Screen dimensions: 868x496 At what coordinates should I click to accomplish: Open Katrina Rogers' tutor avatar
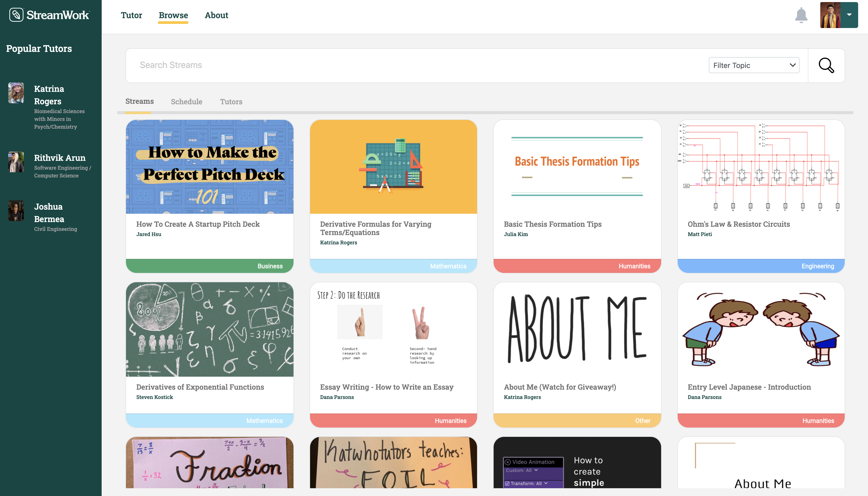(16, 93)
